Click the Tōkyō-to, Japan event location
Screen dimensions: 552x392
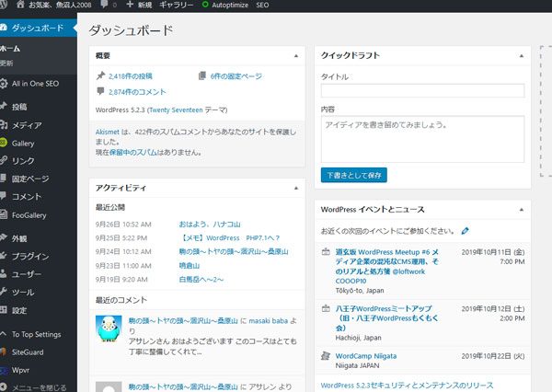pos(360,291)
